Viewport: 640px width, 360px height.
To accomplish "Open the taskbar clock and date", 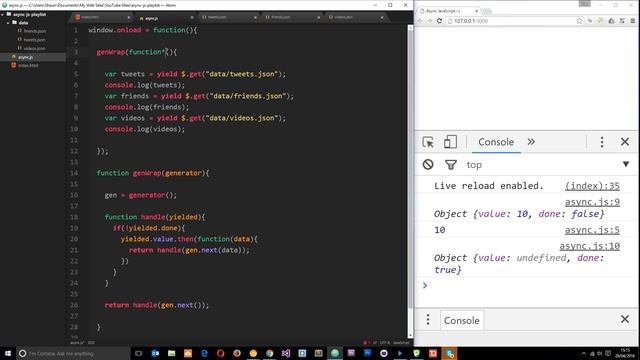I will (x=625, y=353).
